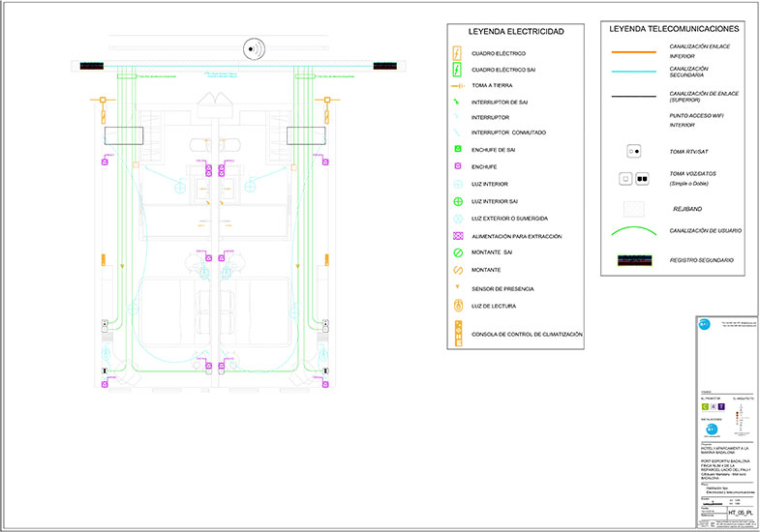
Task: Click the blue circular logo in title block
Action: coord(703,325)
